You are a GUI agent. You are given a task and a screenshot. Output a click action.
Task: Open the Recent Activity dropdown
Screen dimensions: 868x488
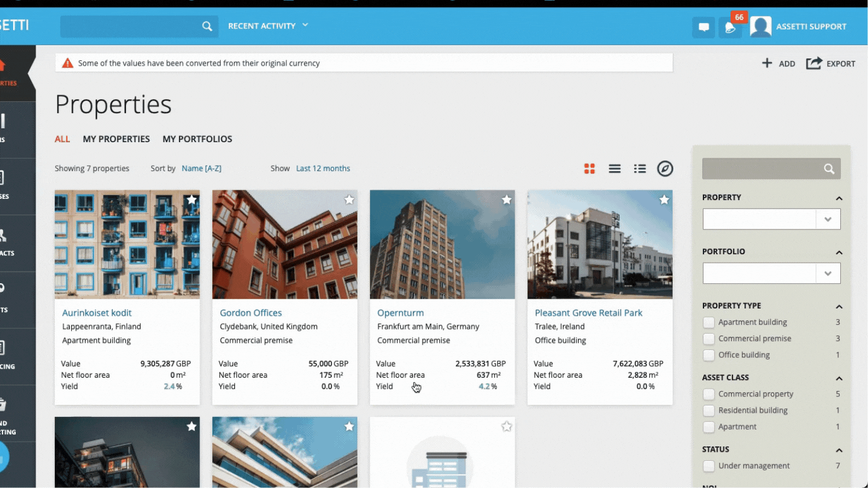coord(268,26)
